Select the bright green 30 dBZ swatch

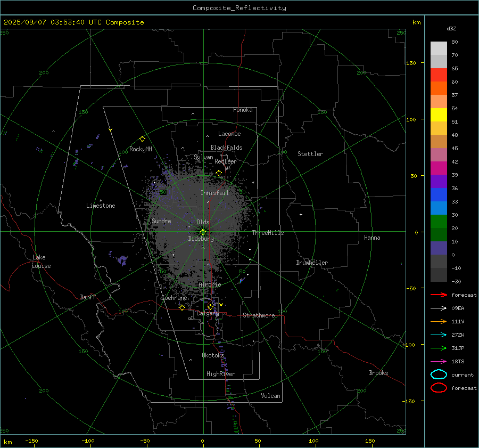click(x=439, y=221)
